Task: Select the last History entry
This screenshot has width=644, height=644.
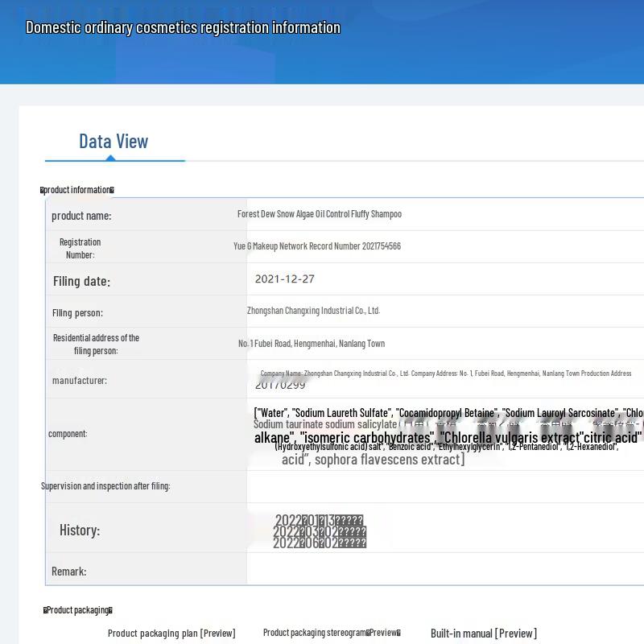Action: click(x=319, y=543)
